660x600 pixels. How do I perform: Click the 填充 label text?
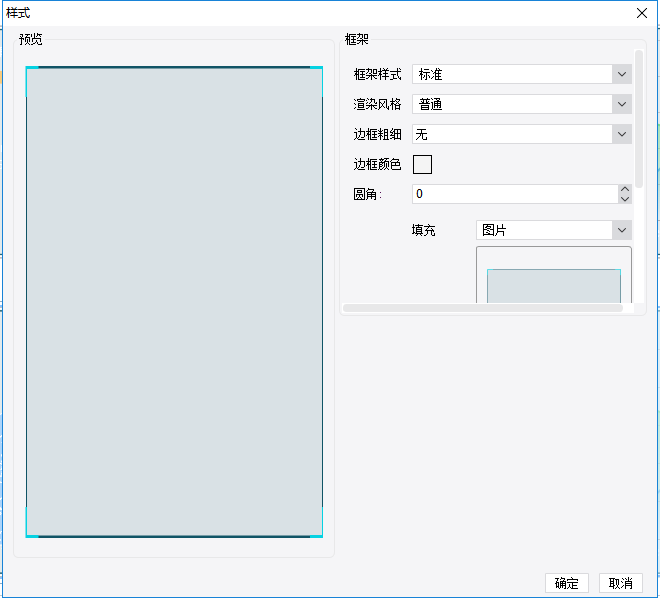(423, 230)
